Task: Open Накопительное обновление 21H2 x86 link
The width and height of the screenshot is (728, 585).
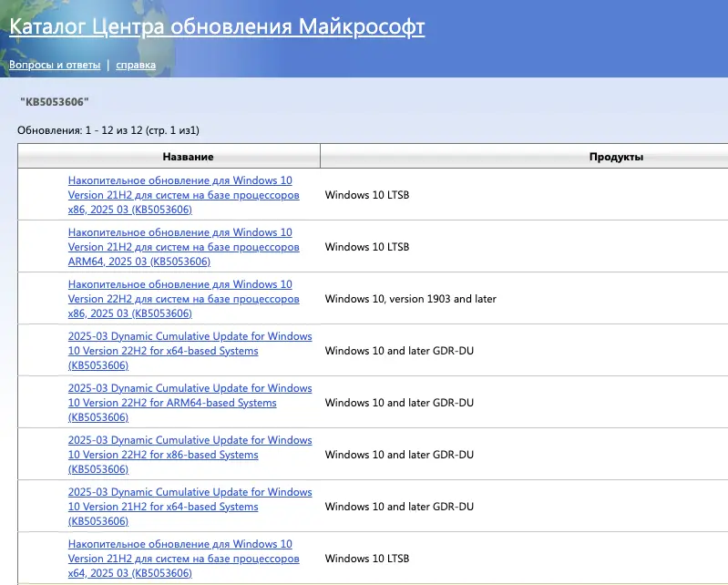Action: click(x=183, y=195)
